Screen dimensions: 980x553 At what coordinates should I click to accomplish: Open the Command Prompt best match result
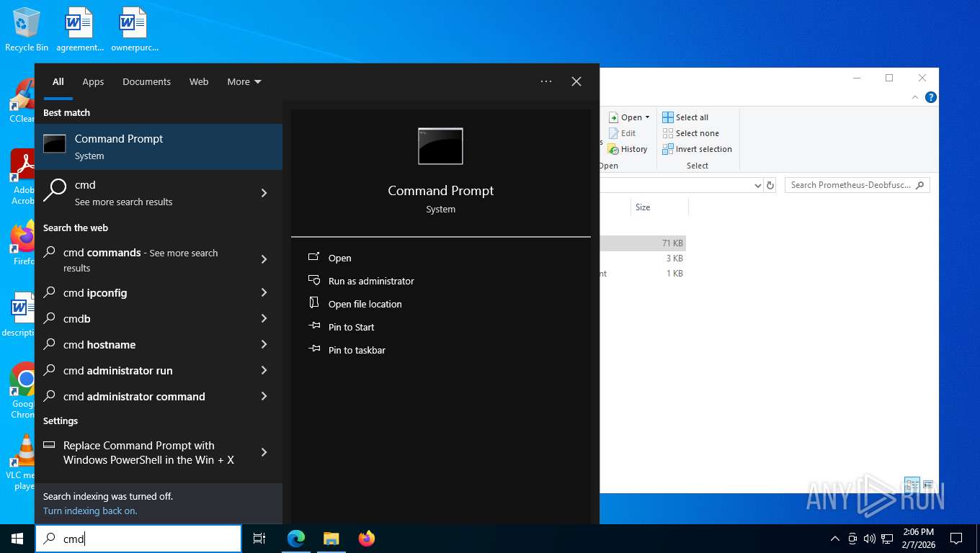click(159, 147)
